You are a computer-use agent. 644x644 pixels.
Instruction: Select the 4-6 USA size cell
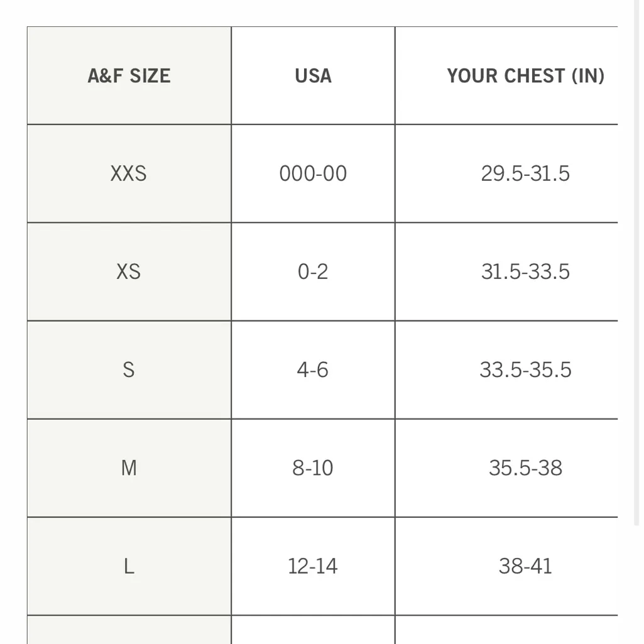tap(313, 369)
